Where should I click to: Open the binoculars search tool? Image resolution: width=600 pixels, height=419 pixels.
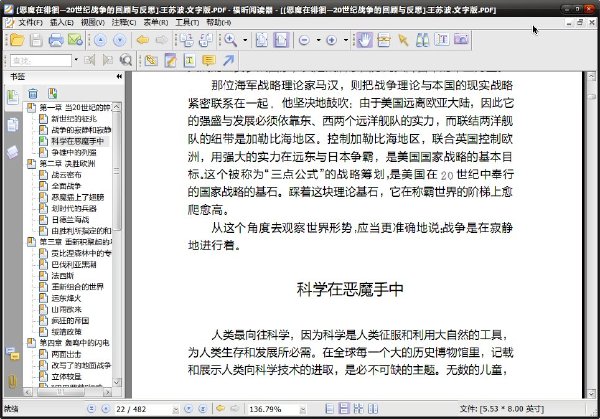coord(422,40)
